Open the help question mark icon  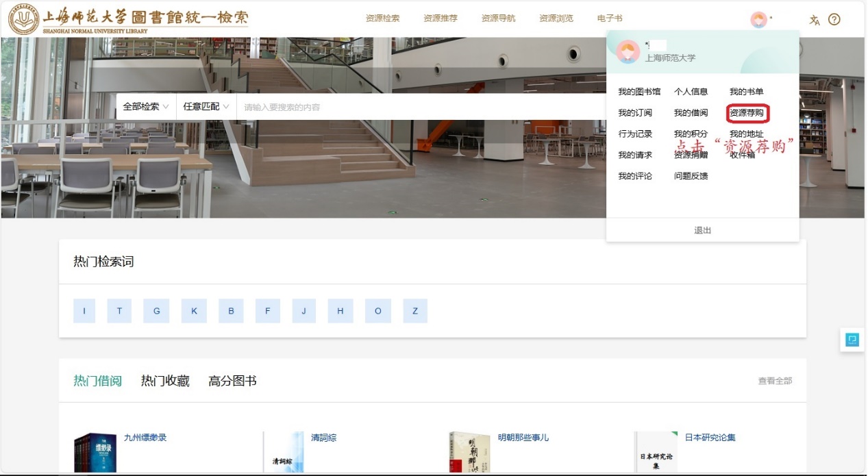tap(834, 19)
